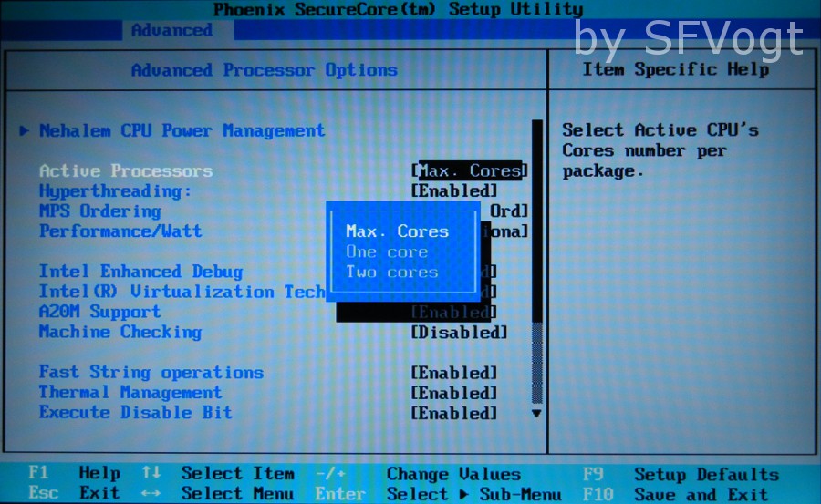Click the Item Specific Help heading
Viewport: 821px width, 504px height.
[x=676, y=68]
